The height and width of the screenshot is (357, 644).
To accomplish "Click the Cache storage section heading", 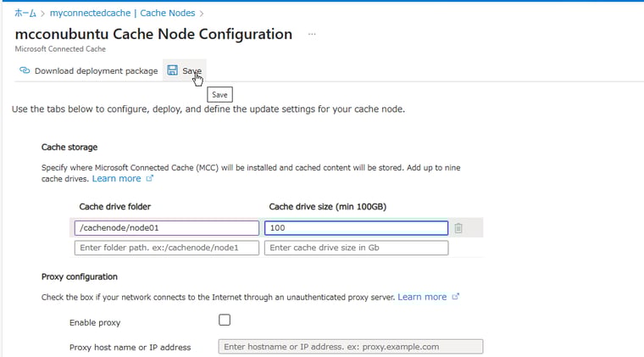I will (x=69, y=147).
